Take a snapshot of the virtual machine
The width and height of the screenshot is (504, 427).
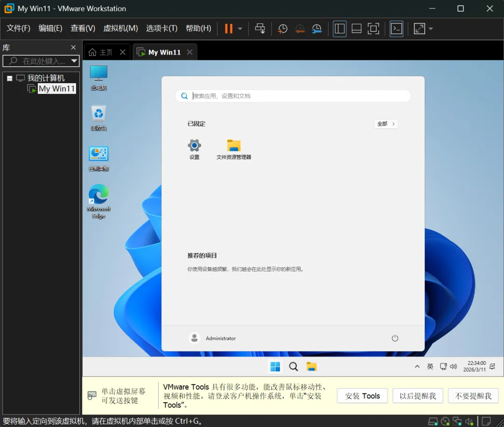[282, 28]
